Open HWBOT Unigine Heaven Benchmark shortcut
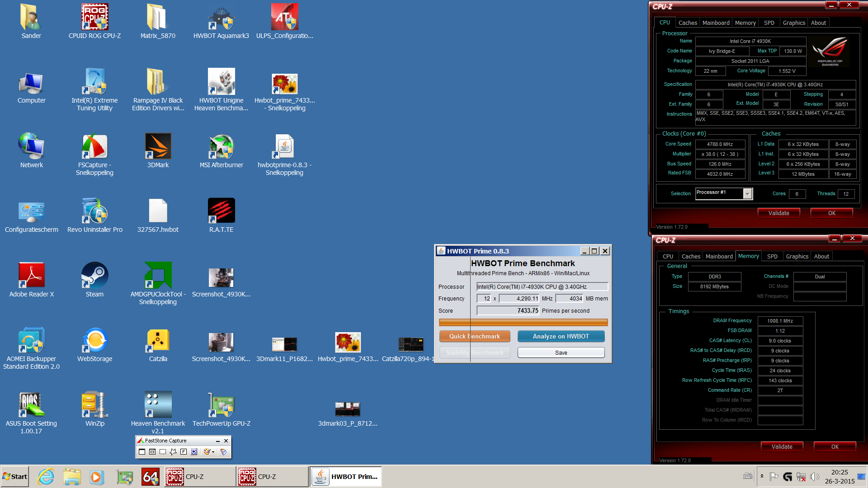This screenshot has width=868, height=488. click(x=221, y=89)
